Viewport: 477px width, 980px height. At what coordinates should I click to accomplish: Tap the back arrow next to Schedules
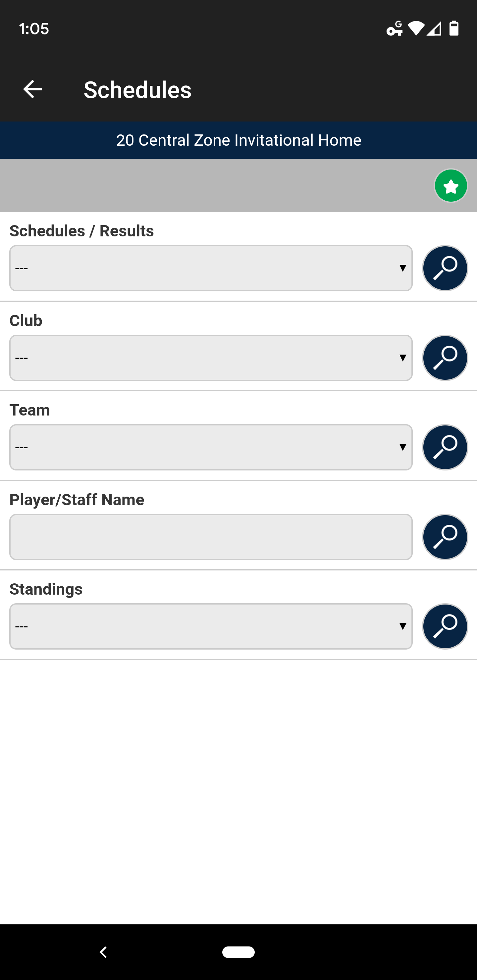point(33,89)
